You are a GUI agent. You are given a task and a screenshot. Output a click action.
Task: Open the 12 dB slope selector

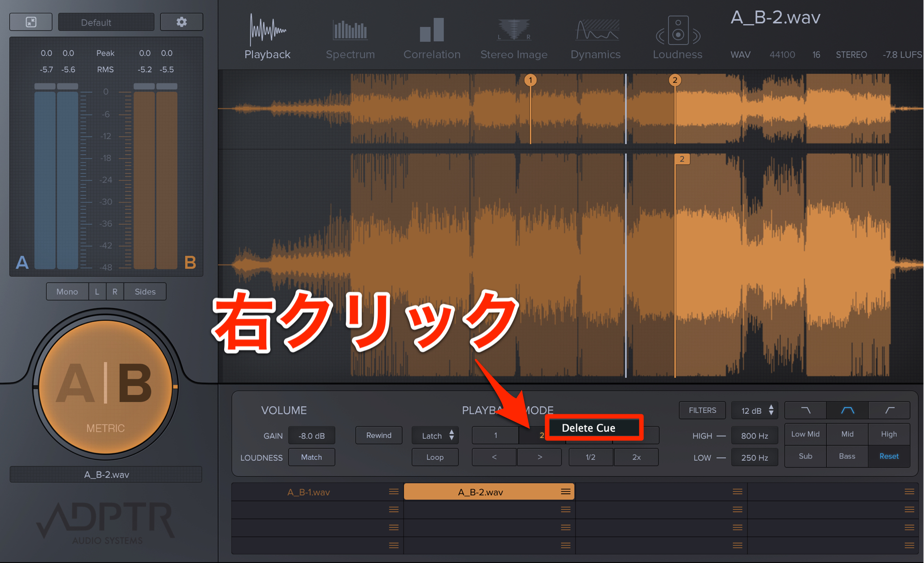point(755,410)
